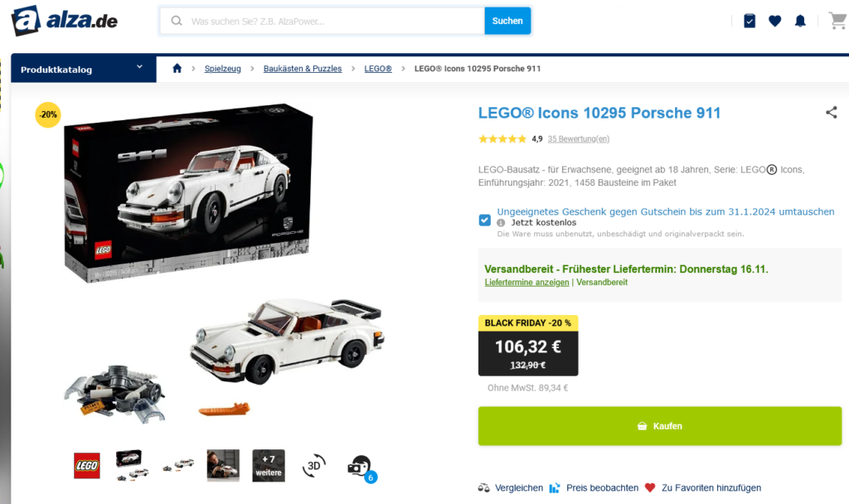The width and height of the screenshot is (849, 504).
Task: Open the notifications bell icon
Action: [x=800, y=21]
